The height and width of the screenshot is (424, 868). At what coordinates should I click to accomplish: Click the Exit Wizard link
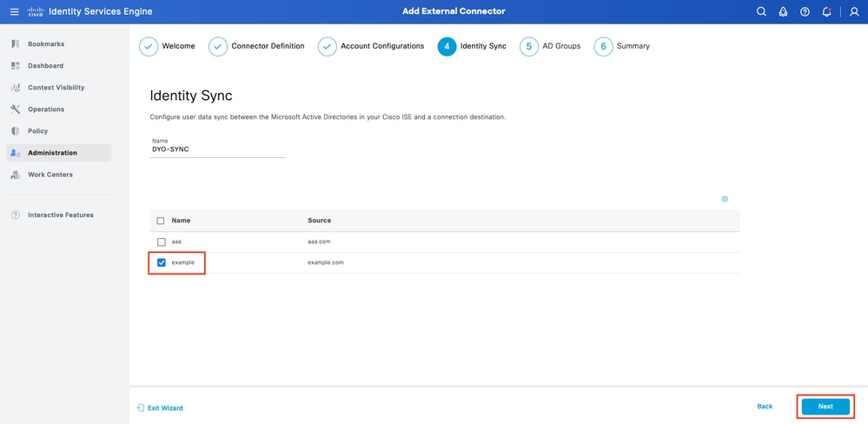[165, 408]
